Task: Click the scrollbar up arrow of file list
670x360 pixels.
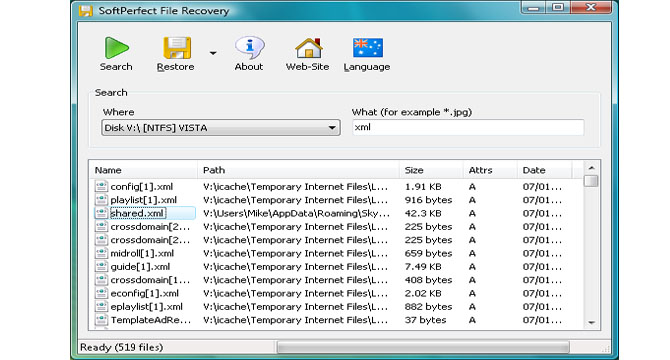Action: pos(591,168)
